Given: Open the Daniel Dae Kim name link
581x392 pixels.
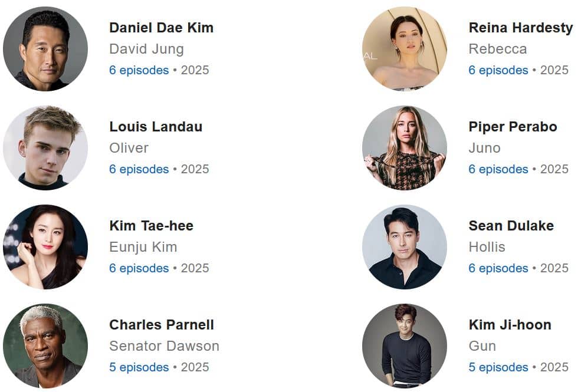Looking at the screenshot, I should click(161, 28).
